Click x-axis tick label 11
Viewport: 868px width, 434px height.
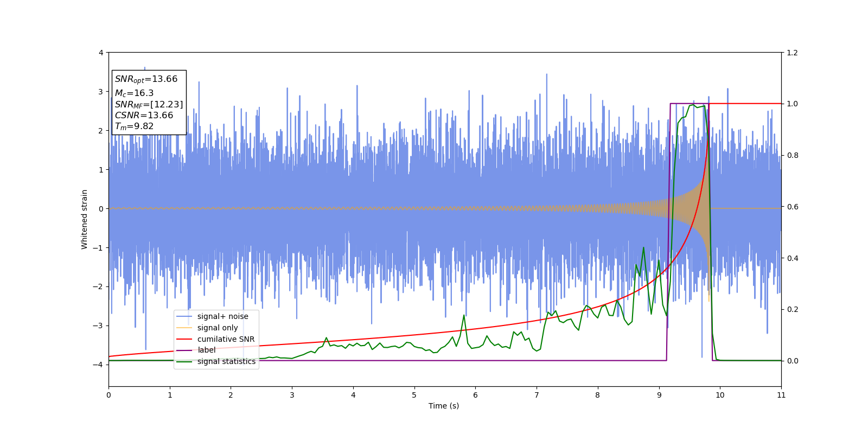tap(781, 395)
